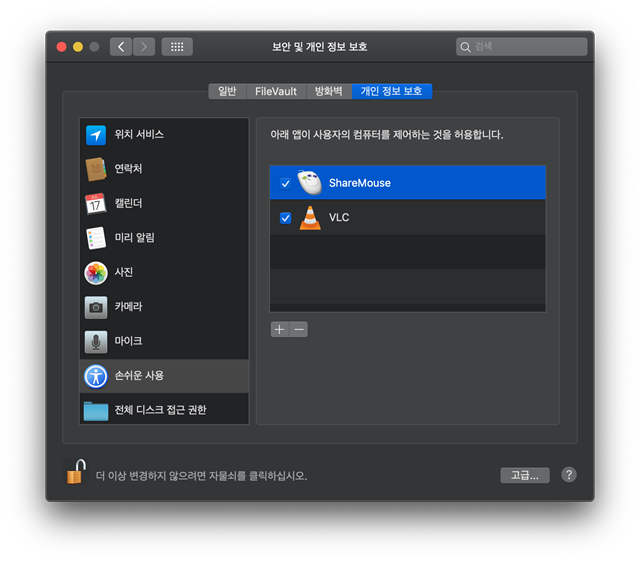The height and width of the screenshot is (562, 640).
Task: Click the 캘린더 calendar icon
Action: [96, 203]
